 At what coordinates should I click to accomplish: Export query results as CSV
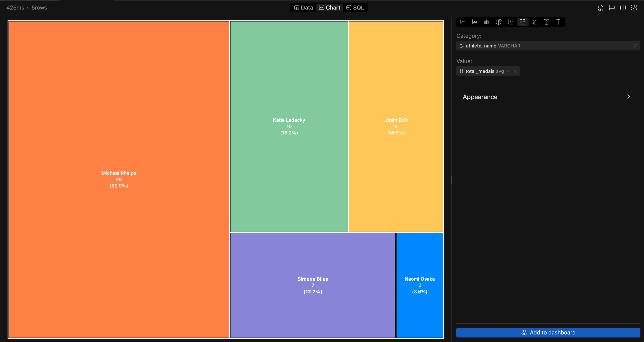(601, 8)
